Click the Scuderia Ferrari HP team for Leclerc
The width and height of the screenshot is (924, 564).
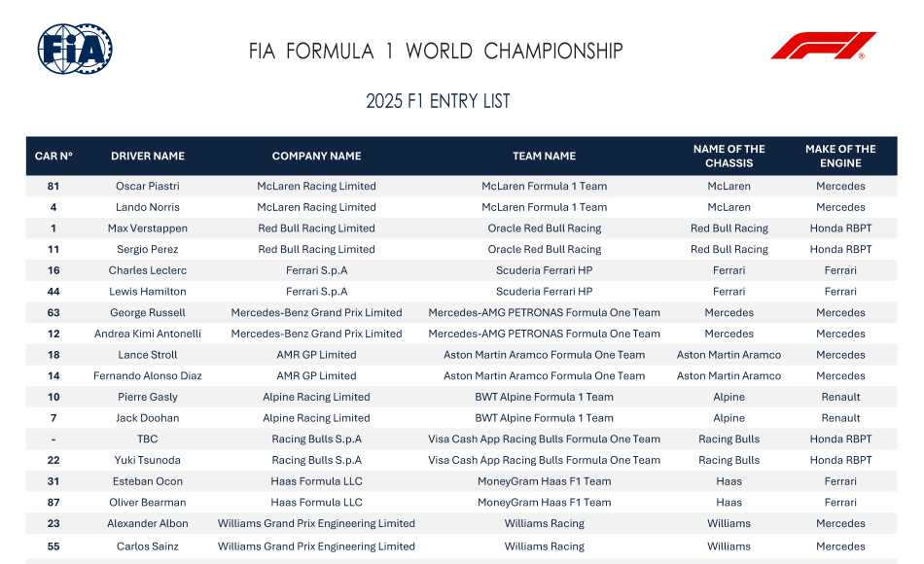coord(544,270)
